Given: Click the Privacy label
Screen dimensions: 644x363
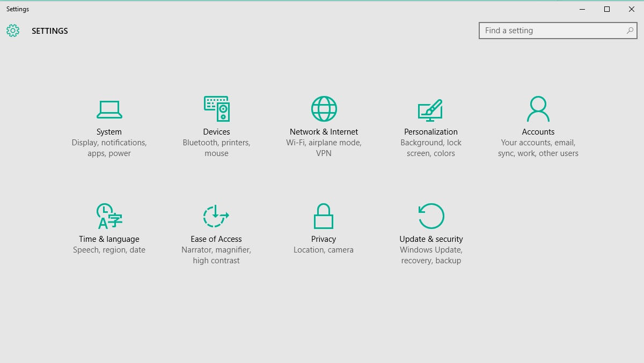Looking at the screenshot, I should 324,239.
